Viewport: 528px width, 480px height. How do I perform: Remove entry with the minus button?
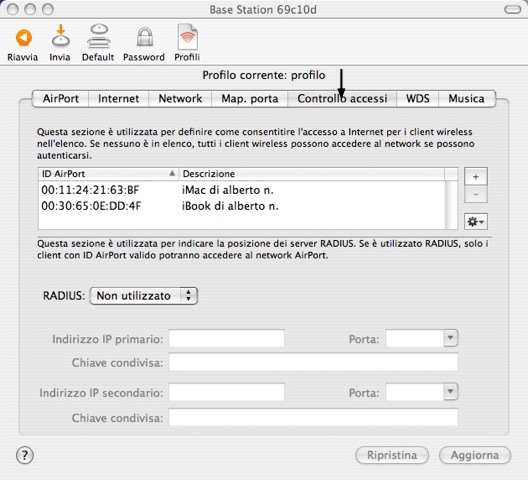pyautogui.click(x=475, y=194)
